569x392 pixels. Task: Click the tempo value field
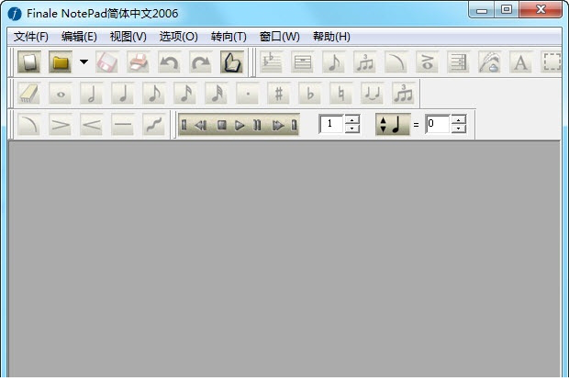[x=438, y=124]
